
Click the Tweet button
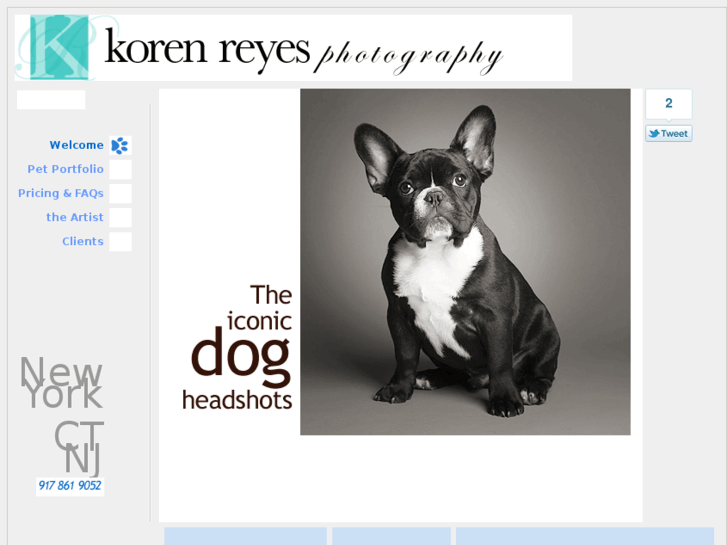click(669, 134)
